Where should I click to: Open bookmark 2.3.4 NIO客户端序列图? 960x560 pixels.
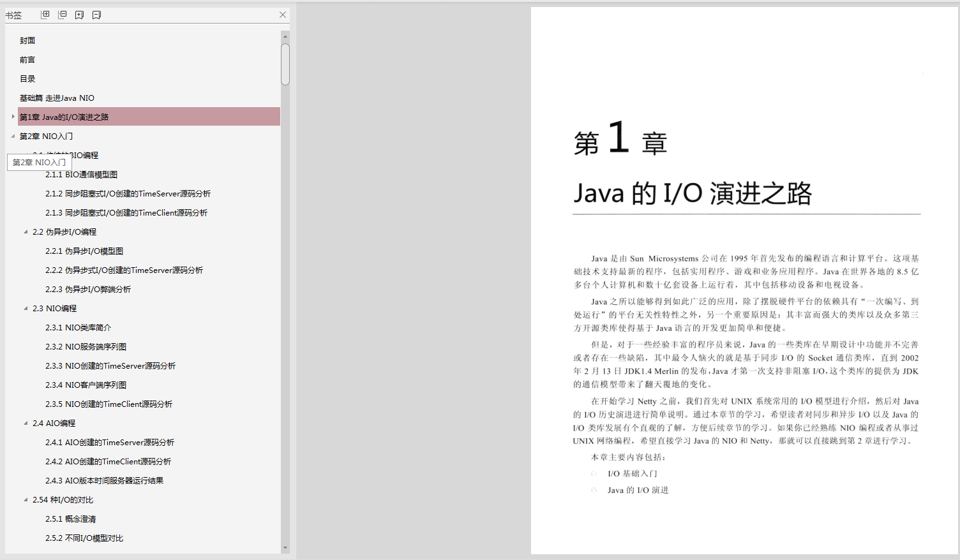[x=86, y=385]
